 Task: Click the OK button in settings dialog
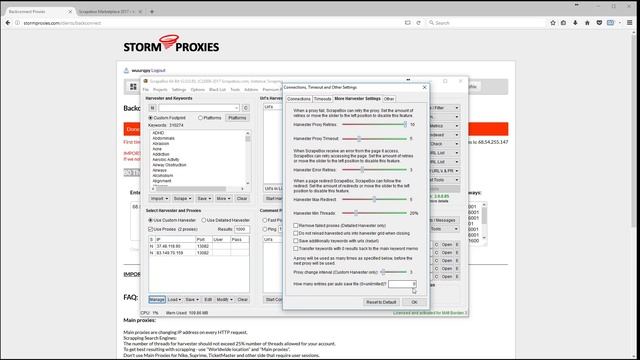[414, 302]
